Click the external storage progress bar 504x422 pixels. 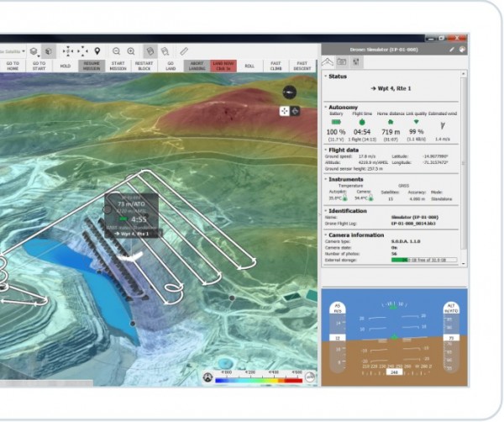click(x=424, y=260)
